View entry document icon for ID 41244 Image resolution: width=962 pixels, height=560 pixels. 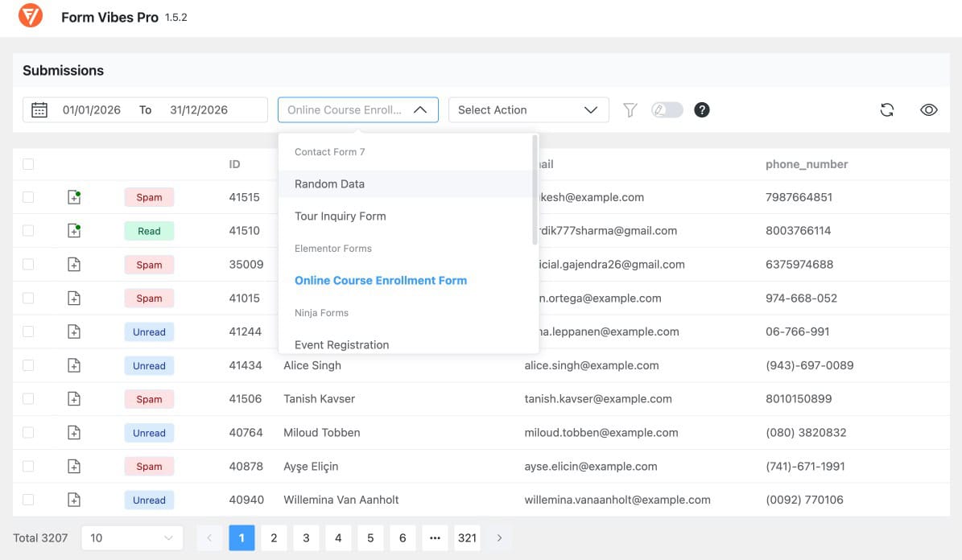(73, 331)
